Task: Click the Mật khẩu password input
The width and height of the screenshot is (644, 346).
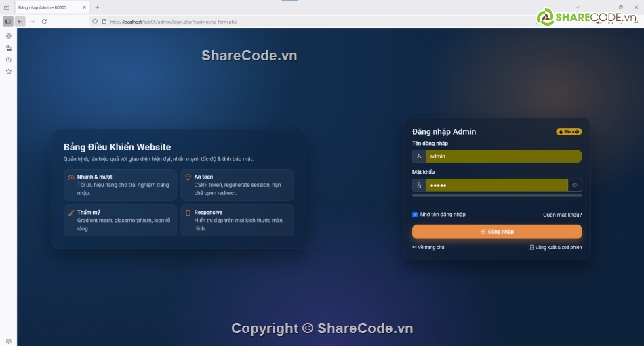Action: tap(497, 185)
